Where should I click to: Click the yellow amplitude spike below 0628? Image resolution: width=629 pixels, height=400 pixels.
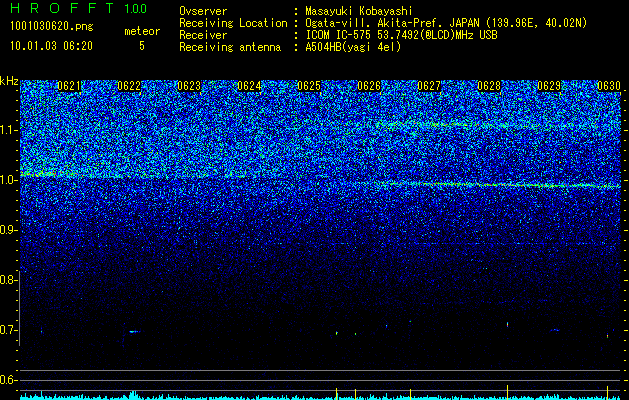(x=507, y=392)
